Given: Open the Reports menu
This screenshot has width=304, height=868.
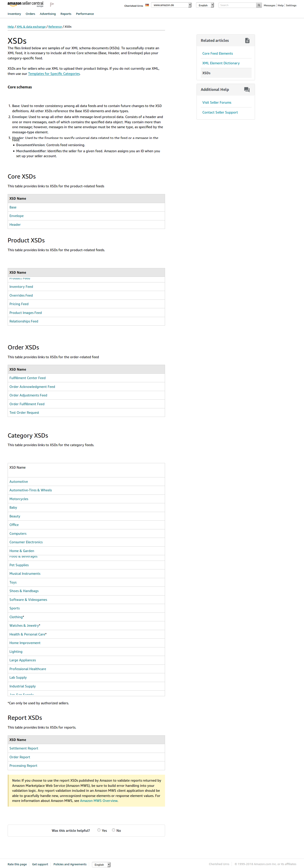Looking at the screenshot, I should pos(66,14).
